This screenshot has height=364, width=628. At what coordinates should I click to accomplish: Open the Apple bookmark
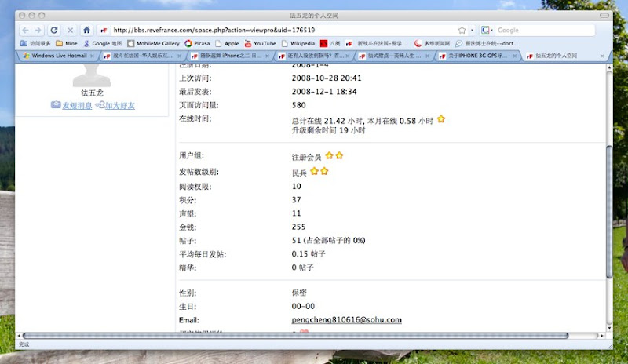pos(227,43)
